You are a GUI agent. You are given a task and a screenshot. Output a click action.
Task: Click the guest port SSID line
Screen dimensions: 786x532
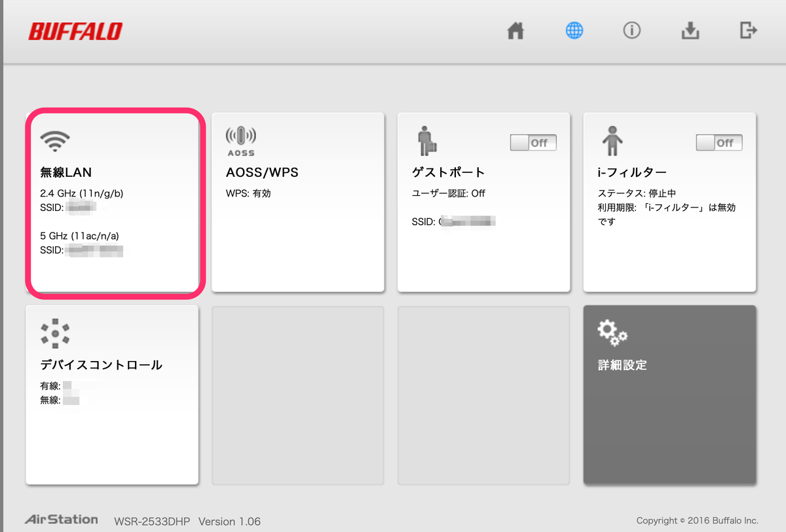453,222
